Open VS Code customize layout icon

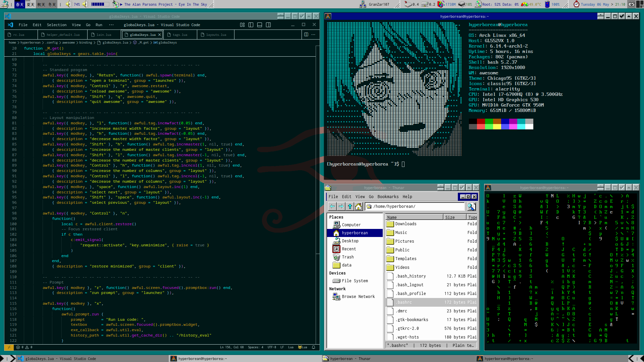tap(242, 25)
